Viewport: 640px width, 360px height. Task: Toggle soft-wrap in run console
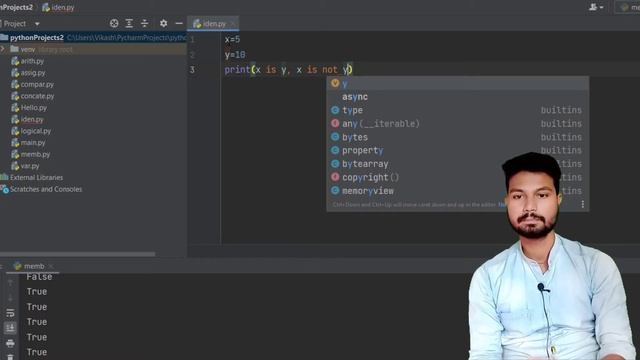click(10, 313)
